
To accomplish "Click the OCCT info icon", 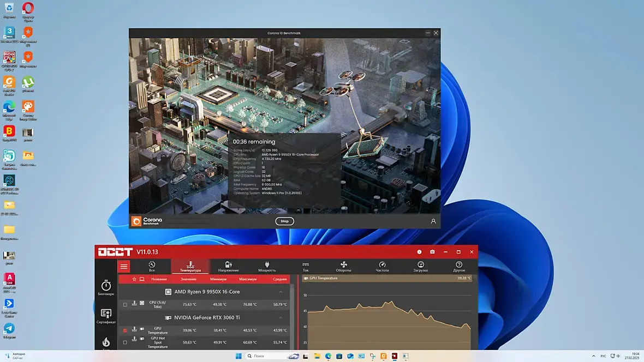I will click(419, 251).
